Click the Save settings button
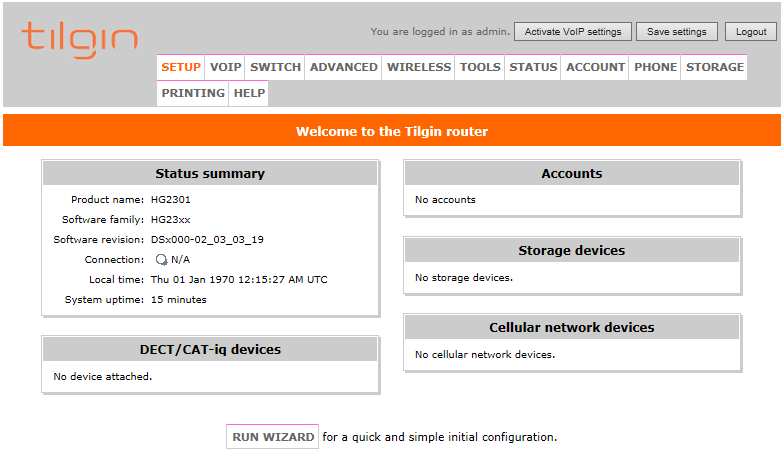This screenshot has height=451, width=784. click(676, 32)
